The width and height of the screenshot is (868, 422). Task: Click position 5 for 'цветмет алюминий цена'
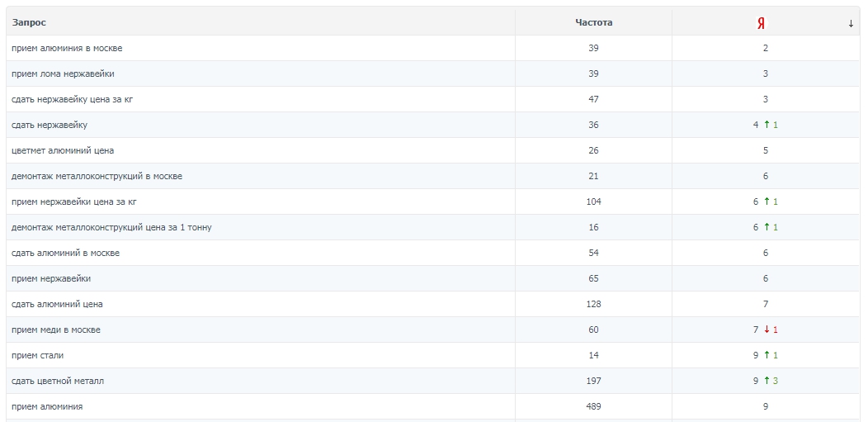766,150
